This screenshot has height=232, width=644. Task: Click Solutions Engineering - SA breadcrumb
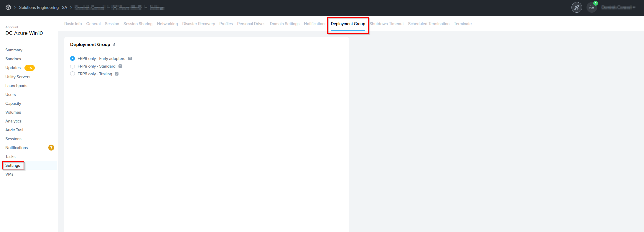tap(43, 7)
